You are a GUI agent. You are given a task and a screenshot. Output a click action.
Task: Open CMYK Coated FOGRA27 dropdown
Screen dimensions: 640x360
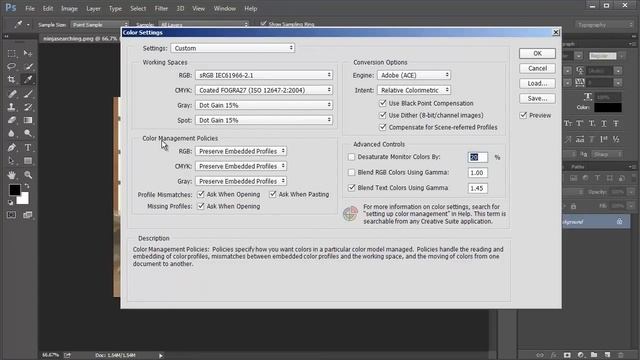pos(264,90)
